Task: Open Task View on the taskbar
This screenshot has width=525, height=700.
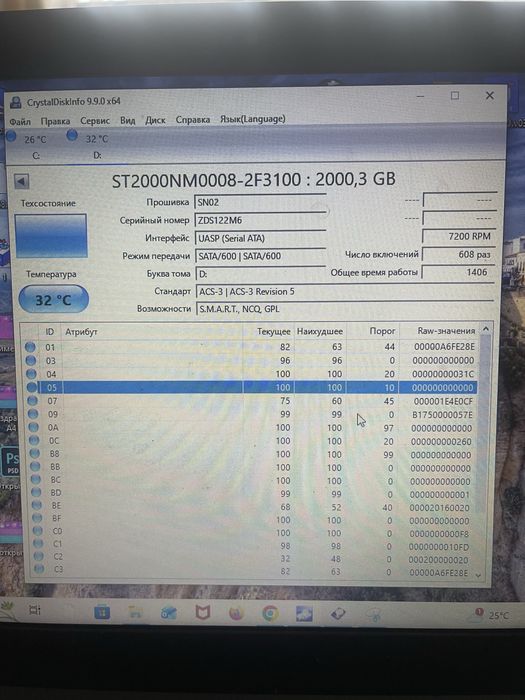Action: click(35, 610)
